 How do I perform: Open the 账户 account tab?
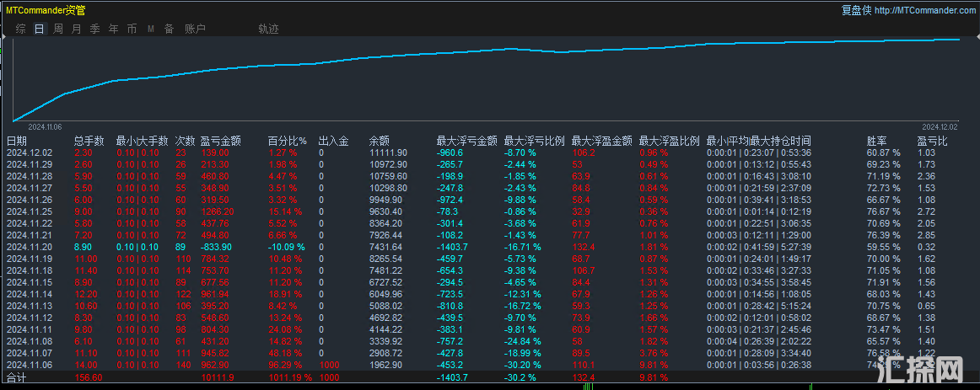click(x=195, y=29)
